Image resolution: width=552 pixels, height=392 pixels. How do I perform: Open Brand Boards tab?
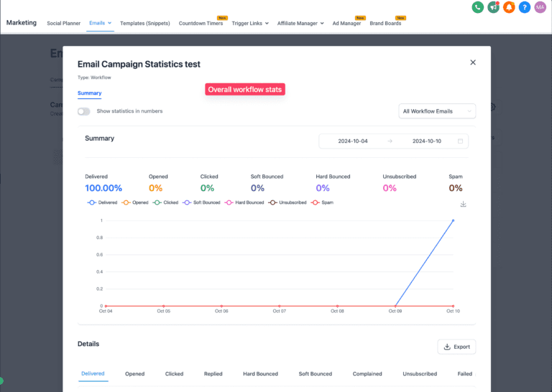point(385,23)
